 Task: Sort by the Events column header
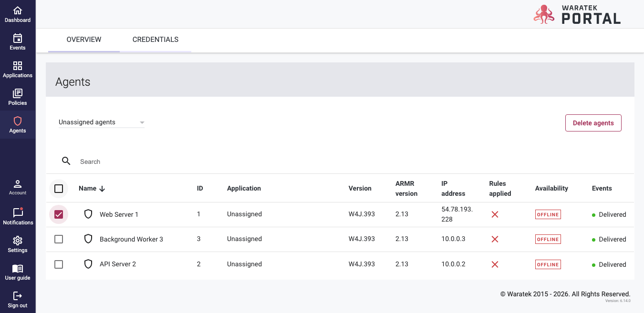602,188
